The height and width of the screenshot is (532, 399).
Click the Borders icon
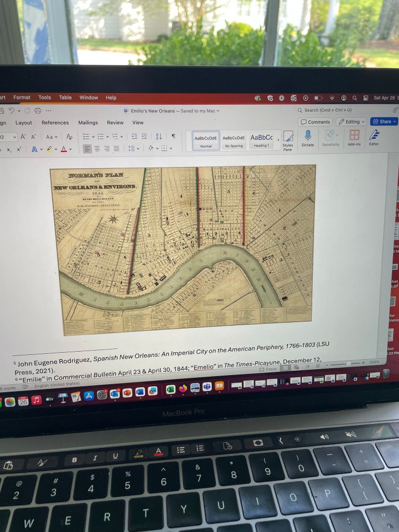pyautogui.click(x=164, y=148)
